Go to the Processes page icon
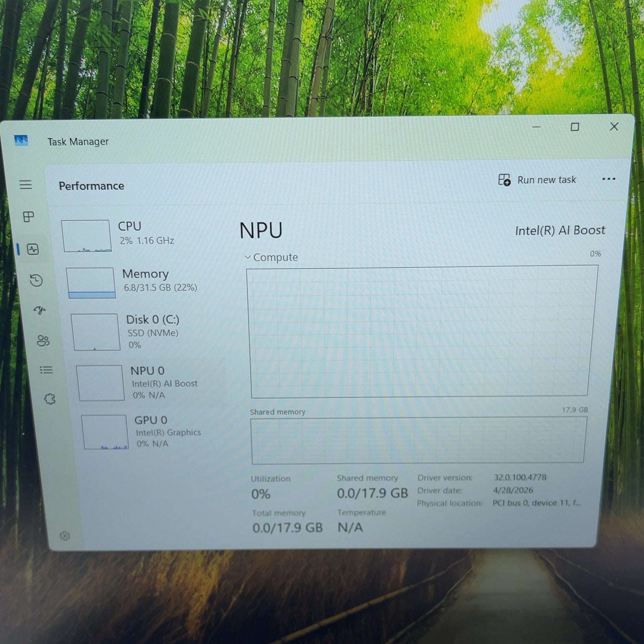 (28, 216)
